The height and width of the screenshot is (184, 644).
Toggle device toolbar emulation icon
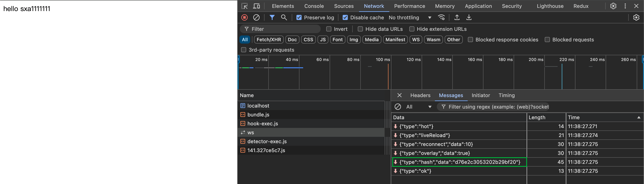click(256, 6)
